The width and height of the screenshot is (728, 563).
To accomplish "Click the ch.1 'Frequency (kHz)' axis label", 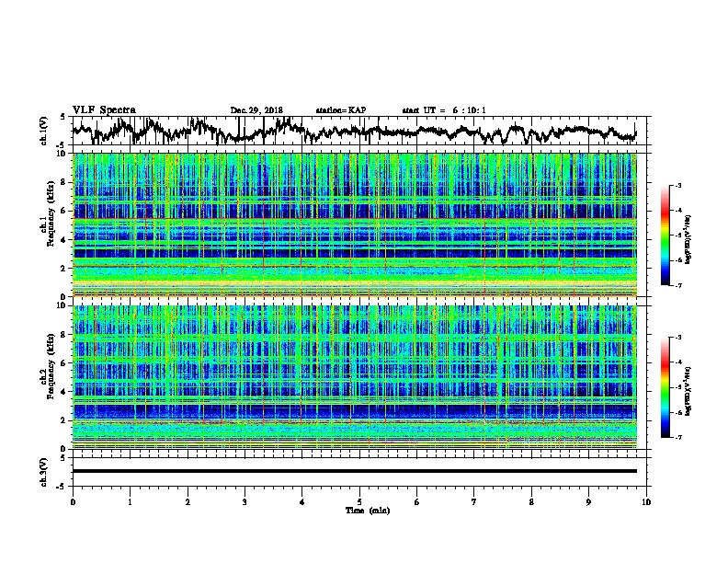I will [x=51, y=214].
